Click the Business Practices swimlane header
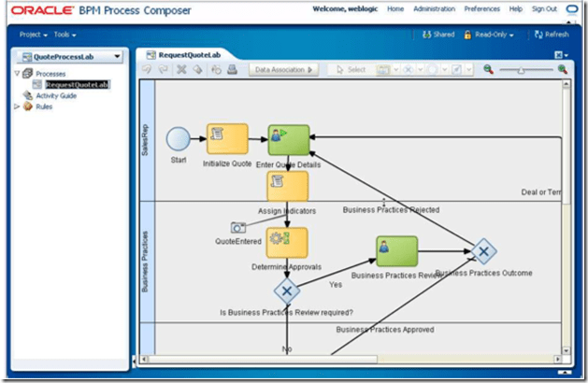Viewport: 588px width, 383px height. pos(147,262)
